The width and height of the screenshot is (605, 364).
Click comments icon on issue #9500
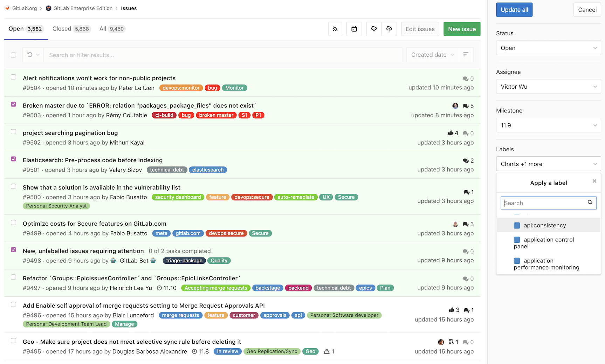coord(466,192)
